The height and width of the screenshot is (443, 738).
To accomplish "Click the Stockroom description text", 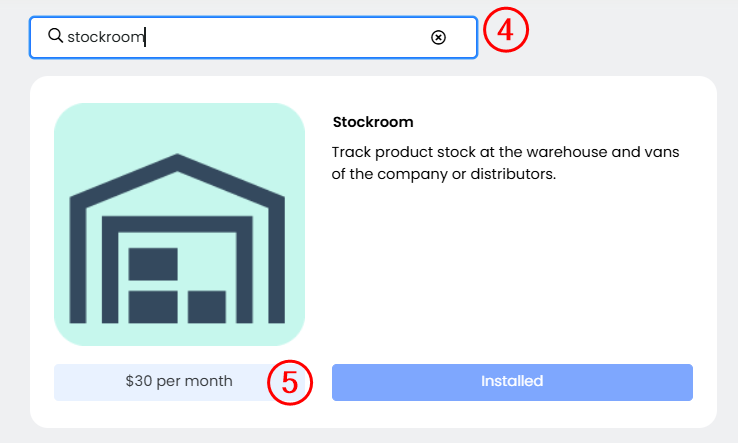I will (512, 163).
